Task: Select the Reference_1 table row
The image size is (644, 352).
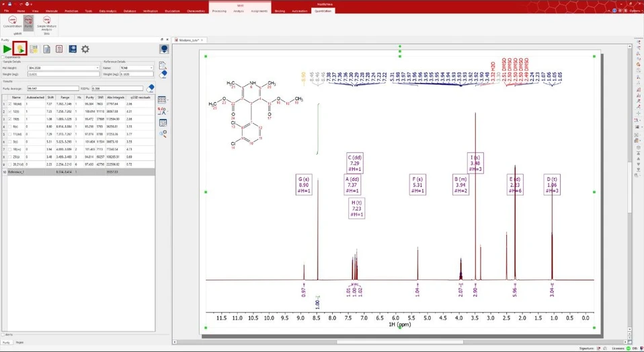Action: pyautogui.click(x=79, y=172)
